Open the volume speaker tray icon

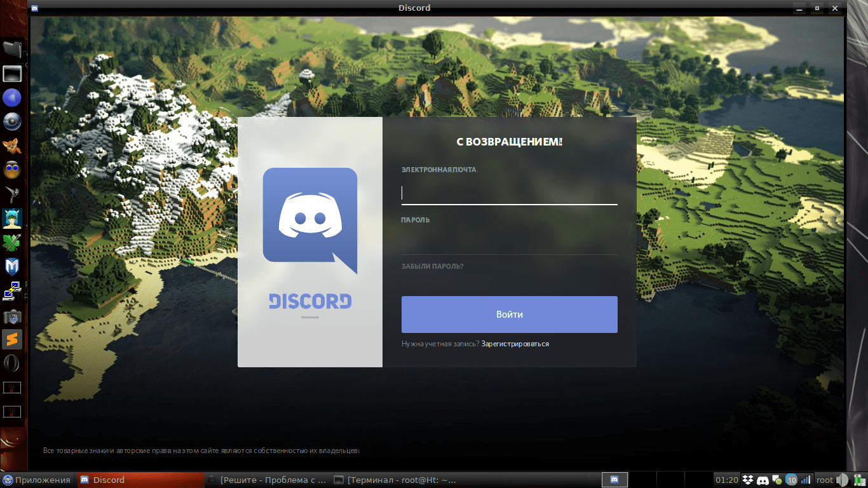point(842,480)
